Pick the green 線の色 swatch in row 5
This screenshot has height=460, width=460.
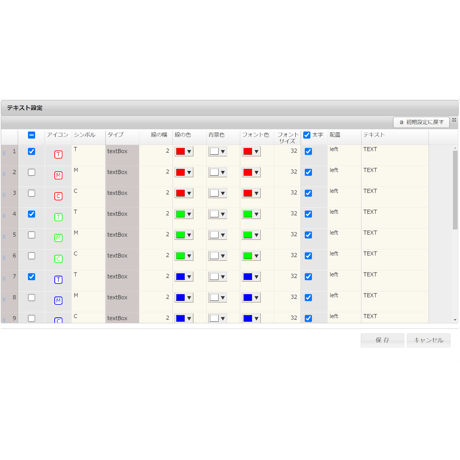pyautogui.click(x=180, y=235)
